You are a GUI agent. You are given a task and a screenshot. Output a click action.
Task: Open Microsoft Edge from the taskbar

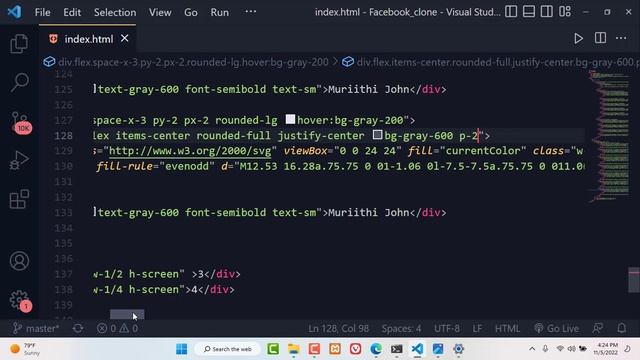point(376,349)
